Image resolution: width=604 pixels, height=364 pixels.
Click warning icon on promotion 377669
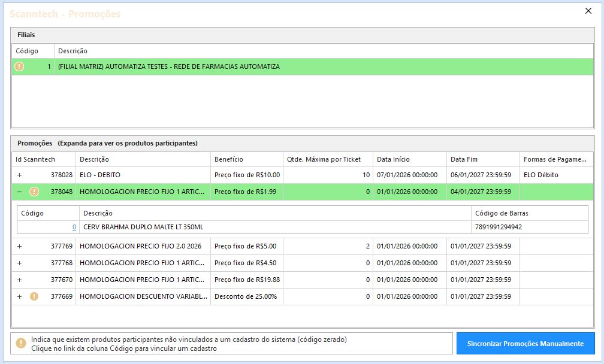[x=34, y=296]
